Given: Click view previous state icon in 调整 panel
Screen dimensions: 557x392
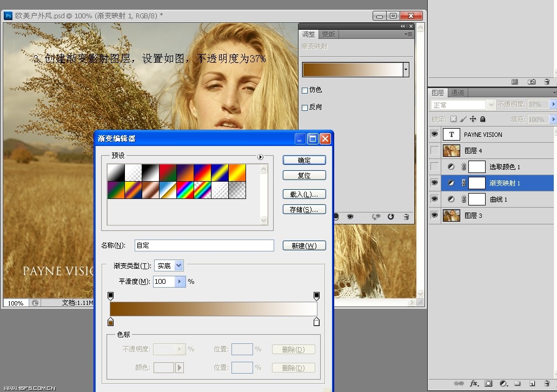Looking at the screenshot, I should point(376,217).
